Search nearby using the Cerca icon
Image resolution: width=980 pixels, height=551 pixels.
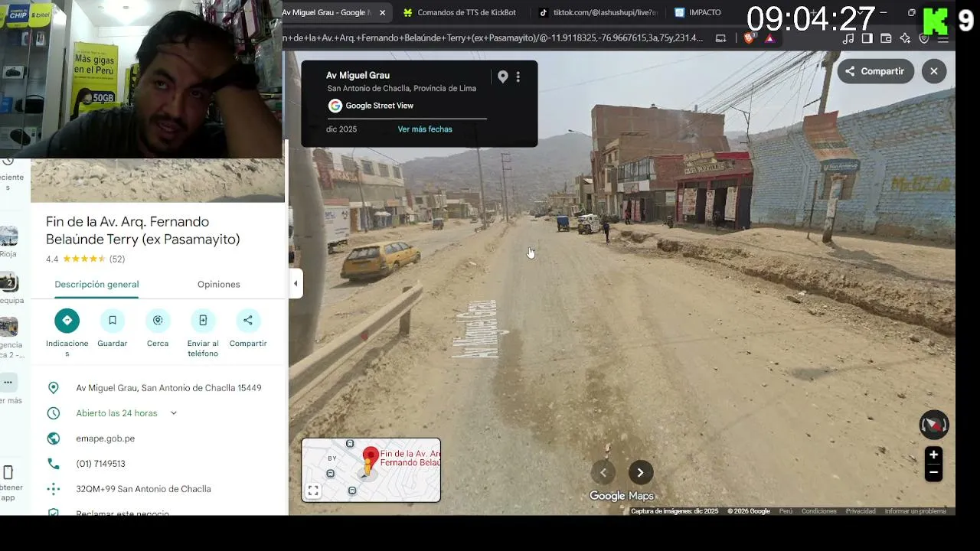(158, 320)
